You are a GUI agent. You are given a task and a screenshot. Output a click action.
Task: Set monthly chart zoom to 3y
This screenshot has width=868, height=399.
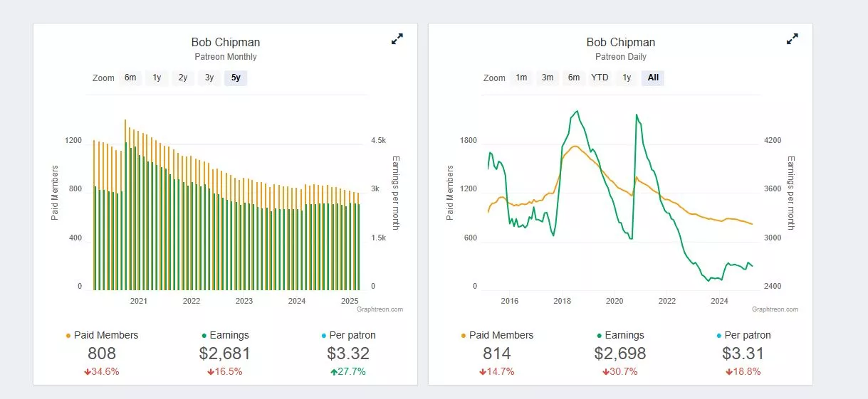209,78
